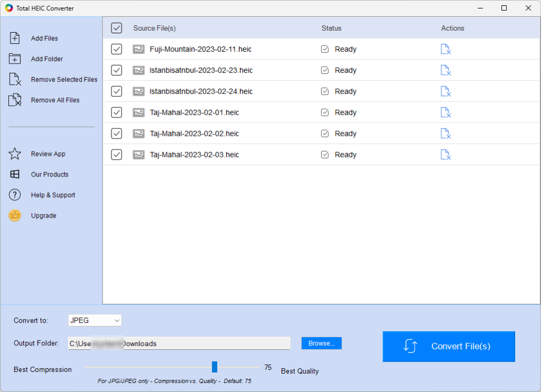Click the Convert File(s) button
541x392 pixels.
coord(449,347)
